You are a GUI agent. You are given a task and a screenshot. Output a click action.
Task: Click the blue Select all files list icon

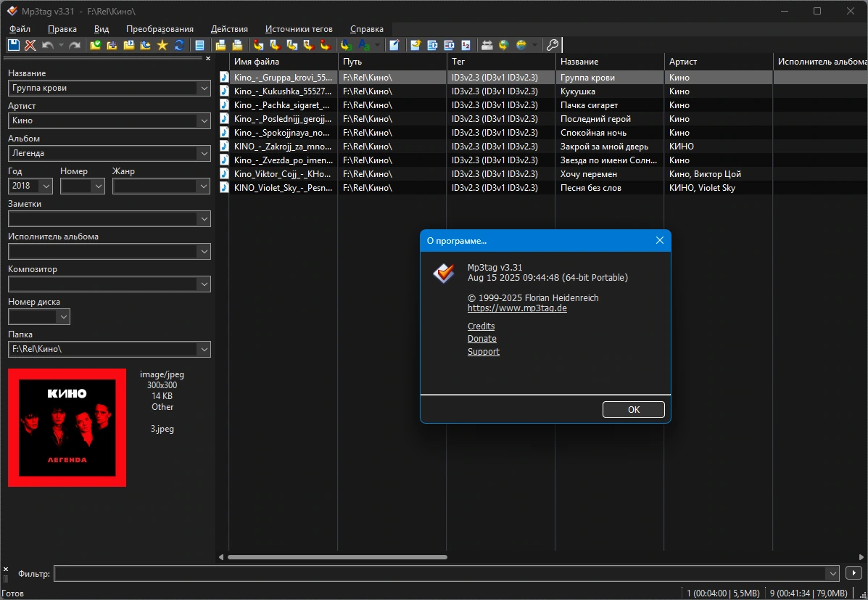[200, 45]
